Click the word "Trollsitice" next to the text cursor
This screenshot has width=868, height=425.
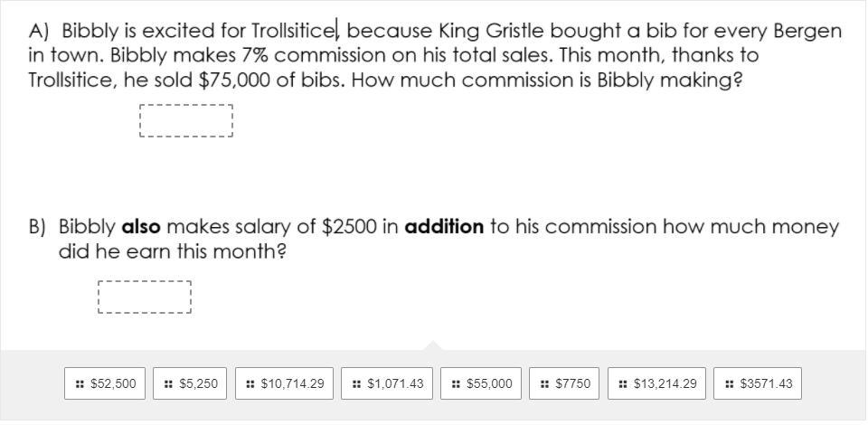[293, 32]
